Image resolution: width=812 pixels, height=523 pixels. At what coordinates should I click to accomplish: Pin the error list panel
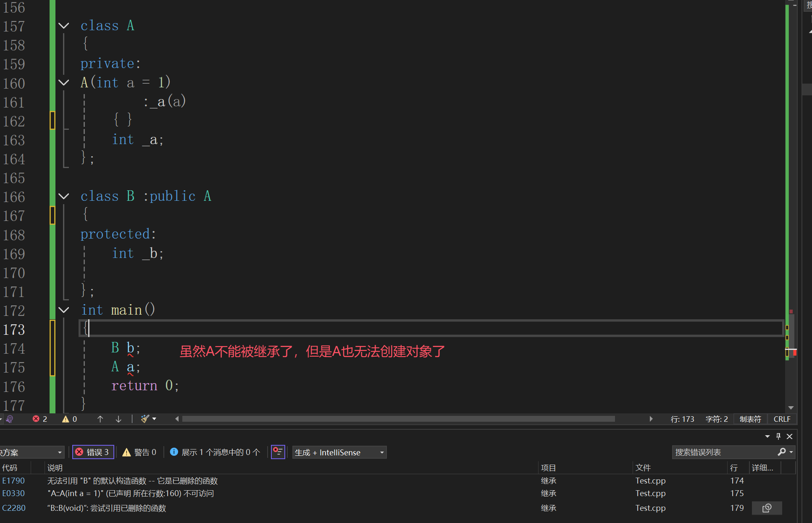(x=778, y=436)
